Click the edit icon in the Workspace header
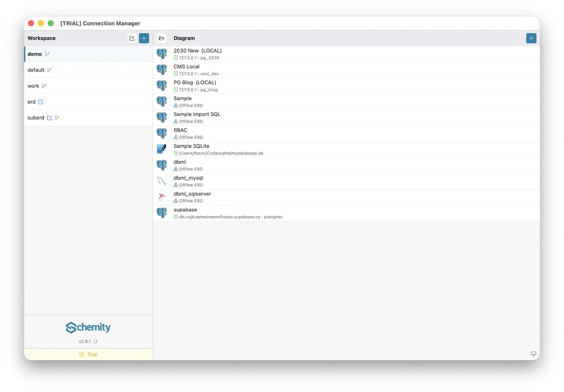 (132, 38)
